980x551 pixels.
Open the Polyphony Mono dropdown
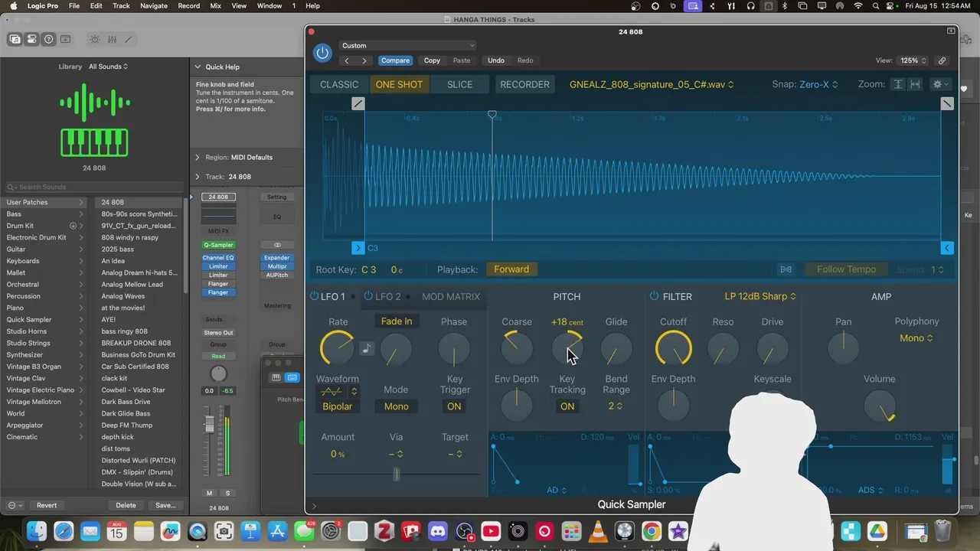[916, 338]
